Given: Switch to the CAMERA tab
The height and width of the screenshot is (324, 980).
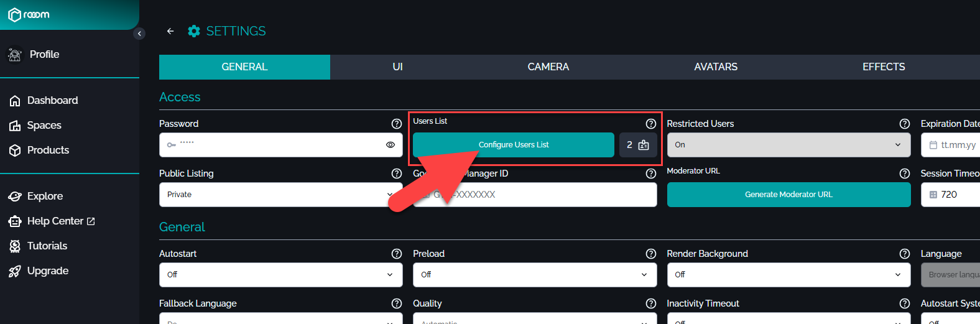Looking at the screenshot, I should coord(548,67).
